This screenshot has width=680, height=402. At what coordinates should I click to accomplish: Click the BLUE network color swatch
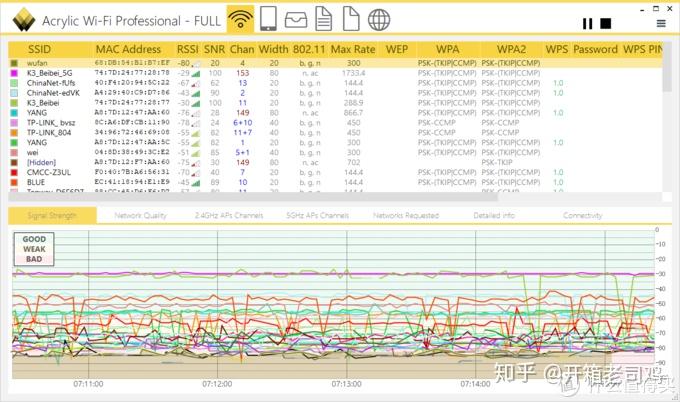click(x=14, y=183)
